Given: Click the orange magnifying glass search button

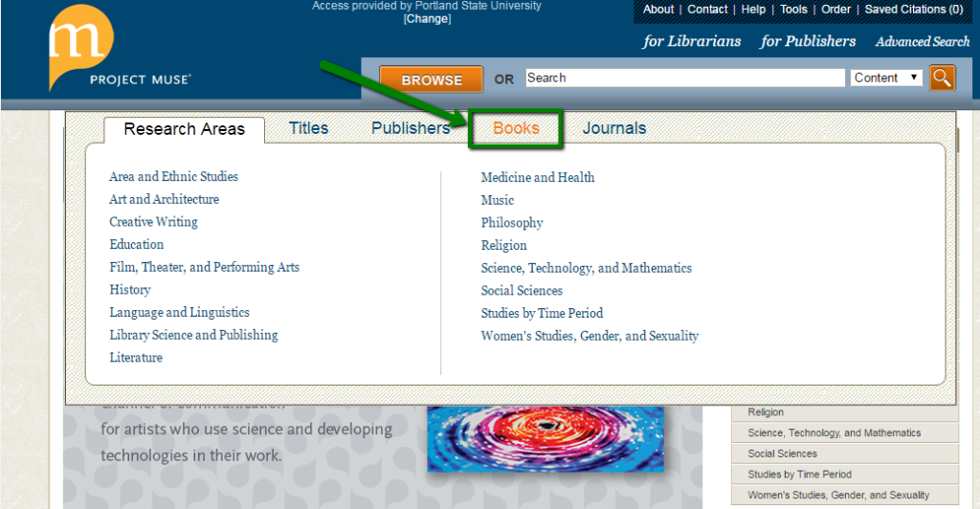Looking at the screenshot, I should tap(942, 78).
